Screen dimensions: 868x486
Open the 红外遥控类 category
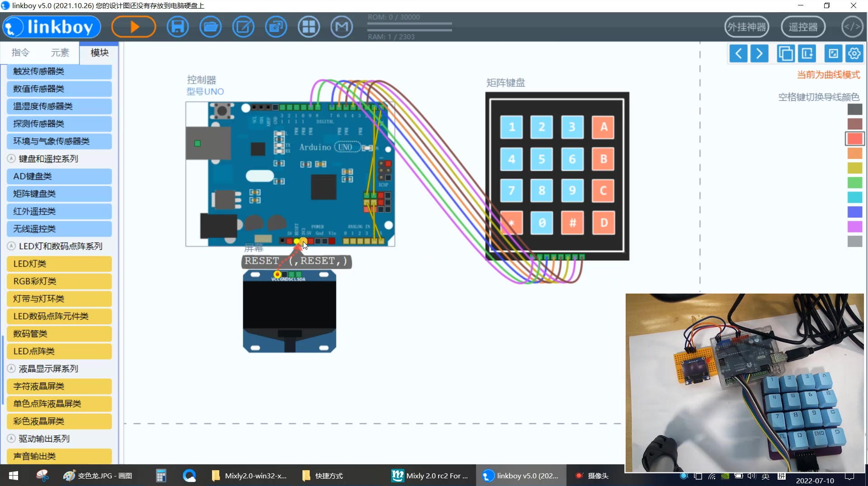coord(59,211)
